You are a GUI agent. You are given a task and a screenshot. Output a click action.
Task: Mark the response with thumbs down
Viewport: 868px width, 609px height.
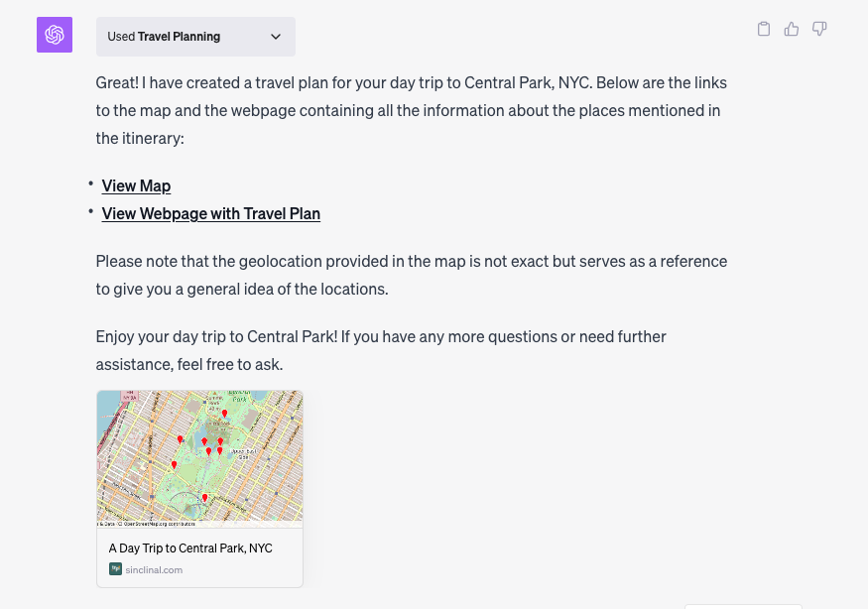819,29
